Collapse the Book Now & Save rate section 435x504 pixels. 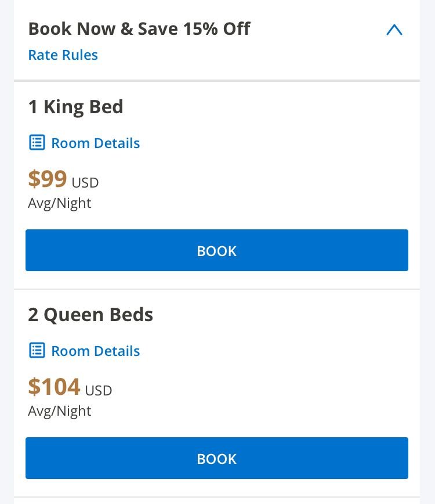[394, 30]
